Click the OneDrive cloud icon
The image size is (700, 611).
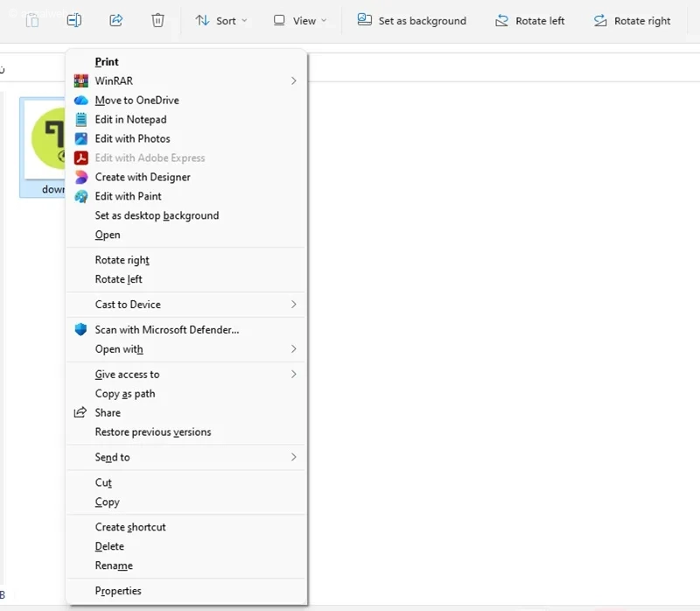[80, 101]
